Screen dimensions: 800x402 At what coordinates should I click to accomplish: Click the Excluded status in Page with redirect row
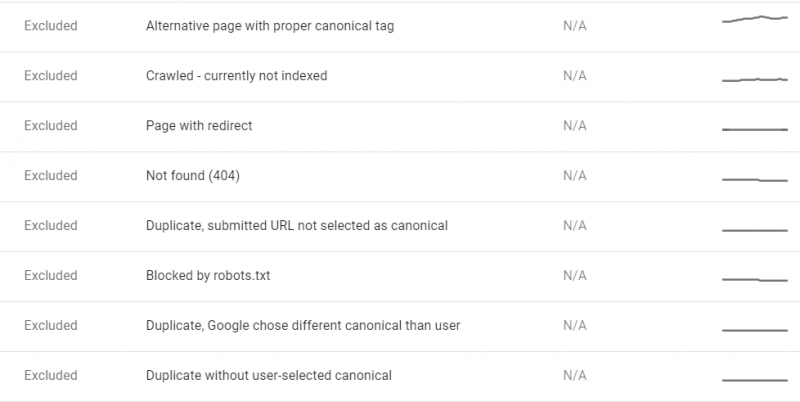[x=51, y=125]
